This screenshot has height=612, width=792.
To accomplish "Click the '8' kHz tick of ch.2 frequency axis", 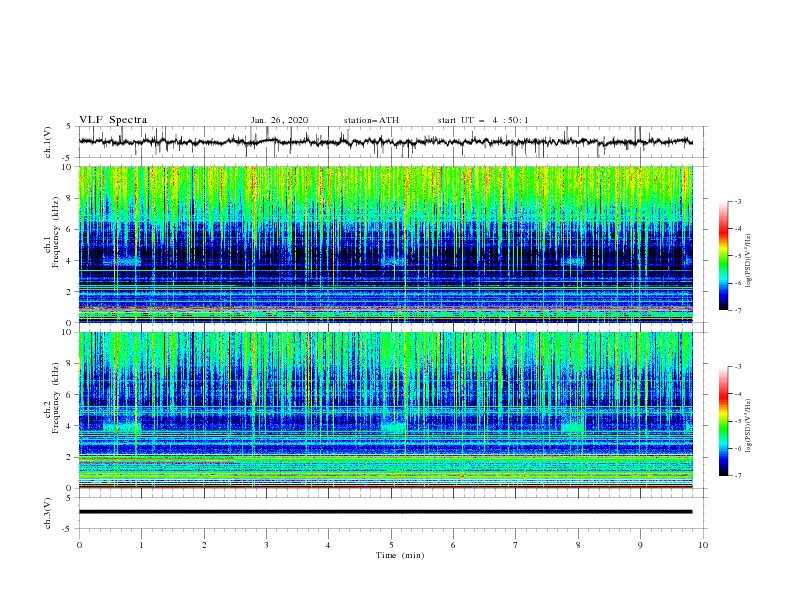I will 69,364.
